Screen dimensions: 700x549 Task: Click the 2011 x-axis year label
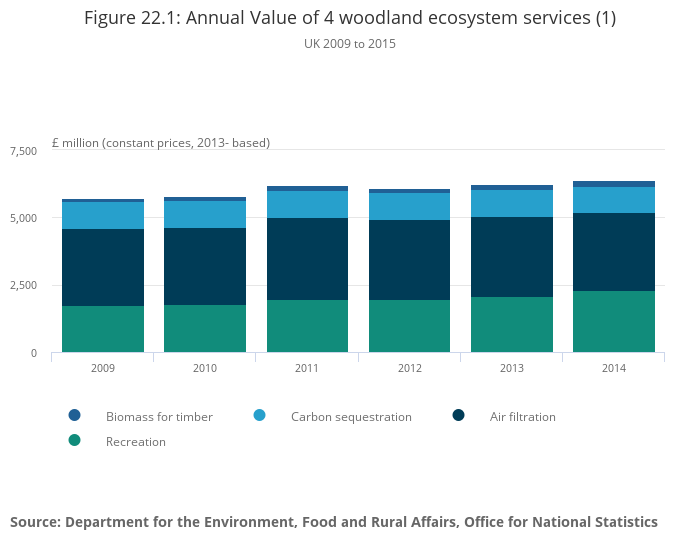(307, 369)
